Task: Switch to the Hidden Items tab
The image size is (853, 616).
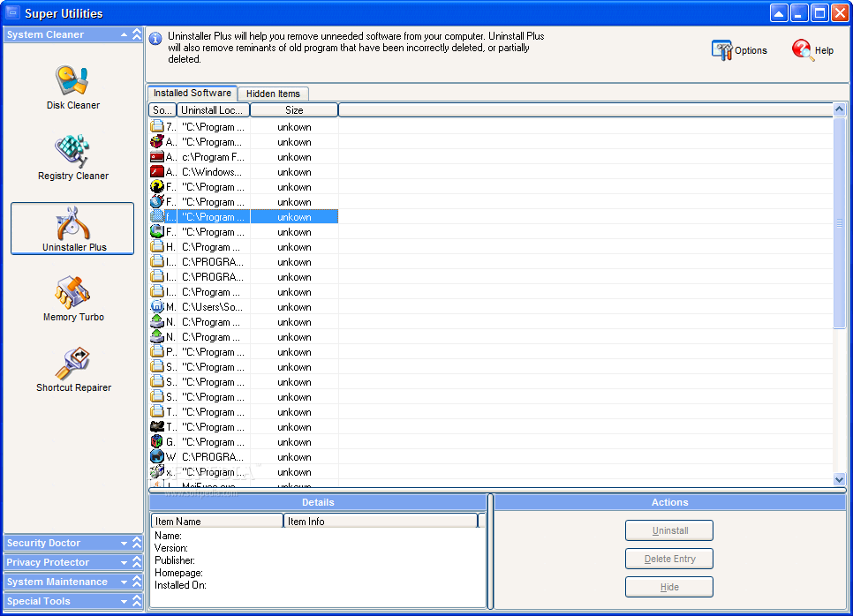Action: pyautogui.click(x=273, y=94)
